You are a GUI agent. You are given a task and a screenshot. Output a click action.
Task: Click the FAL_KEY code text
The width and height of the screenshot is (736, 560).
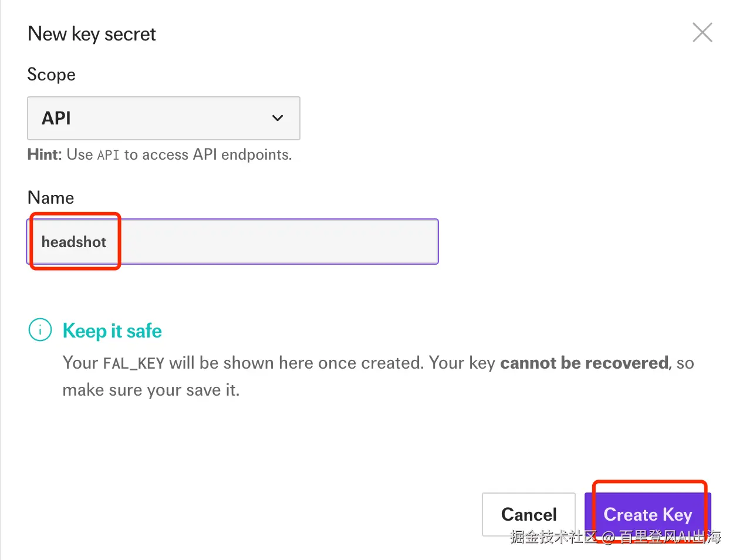point(133,363)
